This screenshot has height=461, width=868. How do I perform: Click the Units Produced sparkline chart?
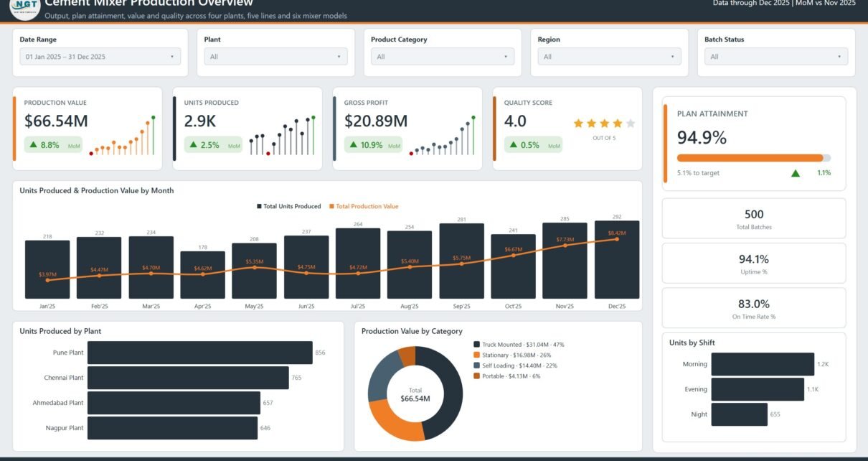(282, 135)
